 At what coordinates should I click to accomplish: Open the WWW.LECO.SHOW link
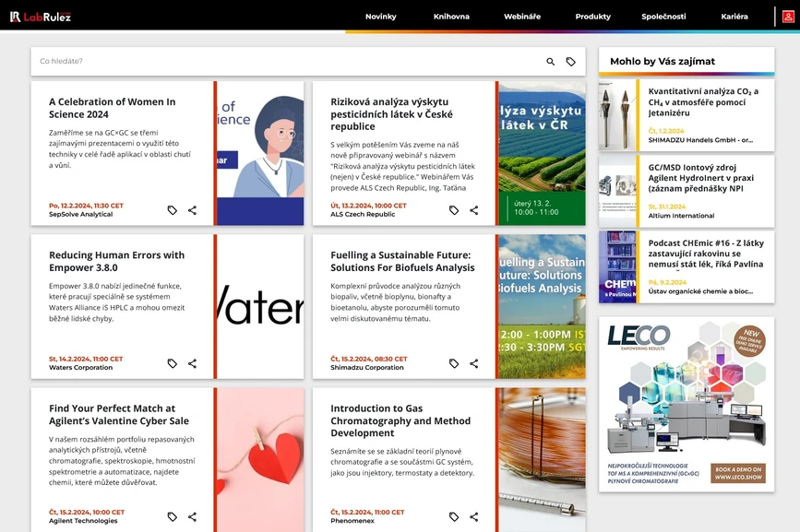(738, 478)
